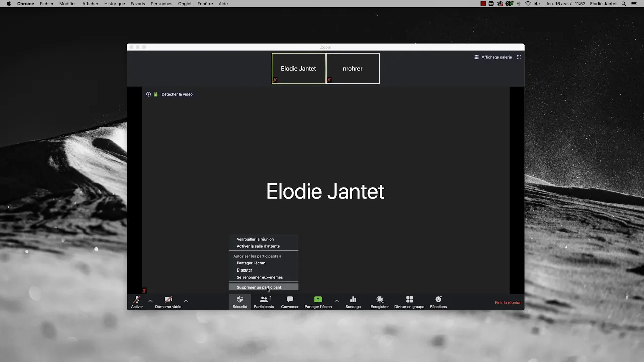
Task: Open the Sécurité shield menu
Action: 239,302
